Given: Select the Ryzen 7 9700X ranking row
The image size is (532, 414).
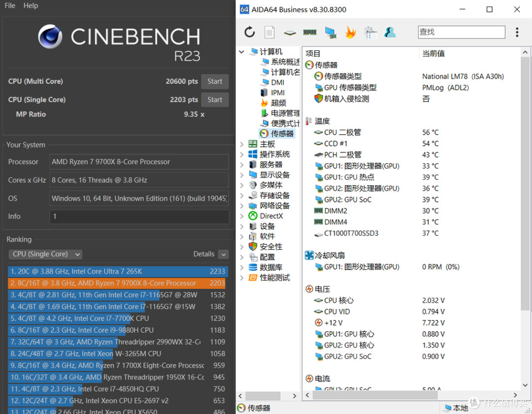Looking at the screenshot, I should point(118,283).
